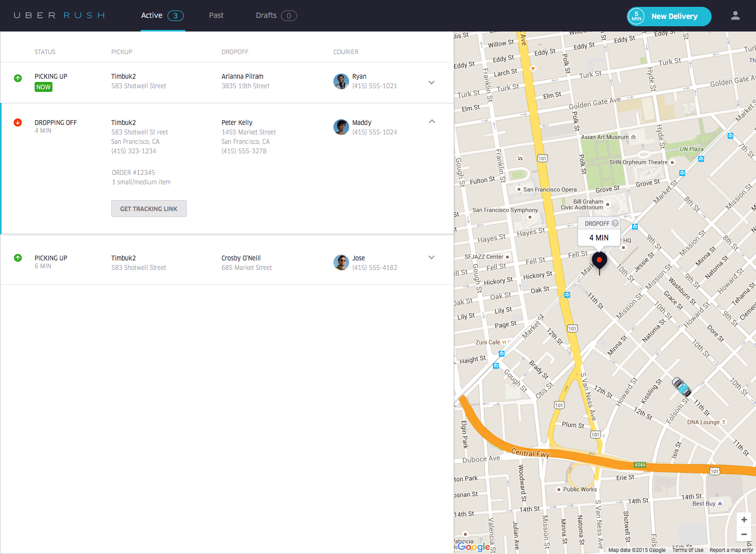Open the Past deliveries tab
Viewport: 756px width, 554px height.
pos(216,16)
